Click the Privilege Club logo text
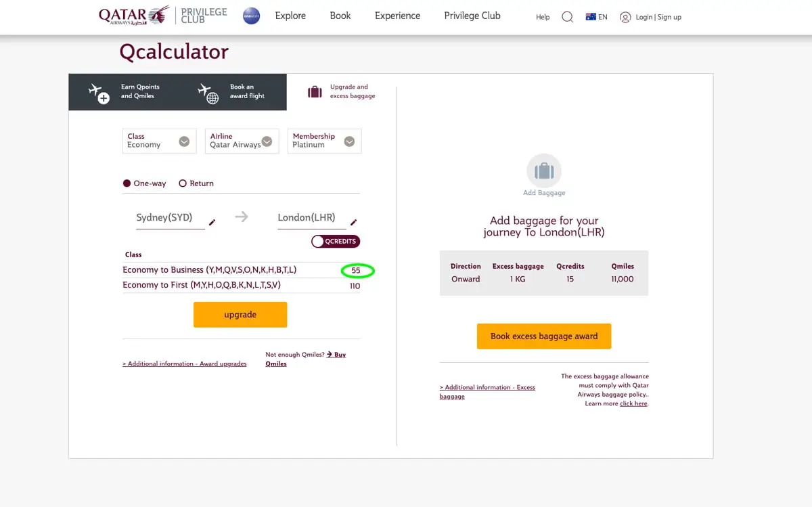The width and height of the screenshot is (812, 507). click(x=204, y=16)
